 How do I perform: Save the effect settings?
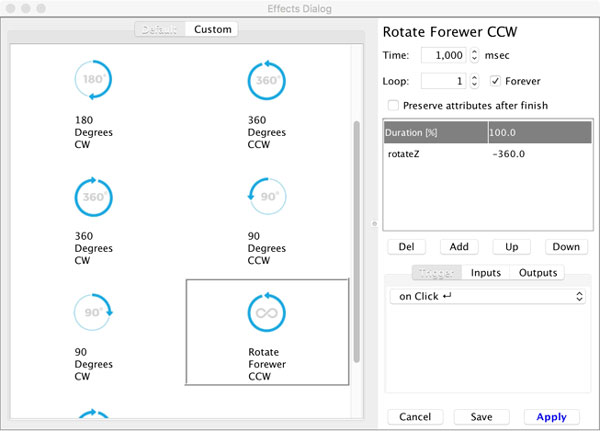click(x=481, y=417)
